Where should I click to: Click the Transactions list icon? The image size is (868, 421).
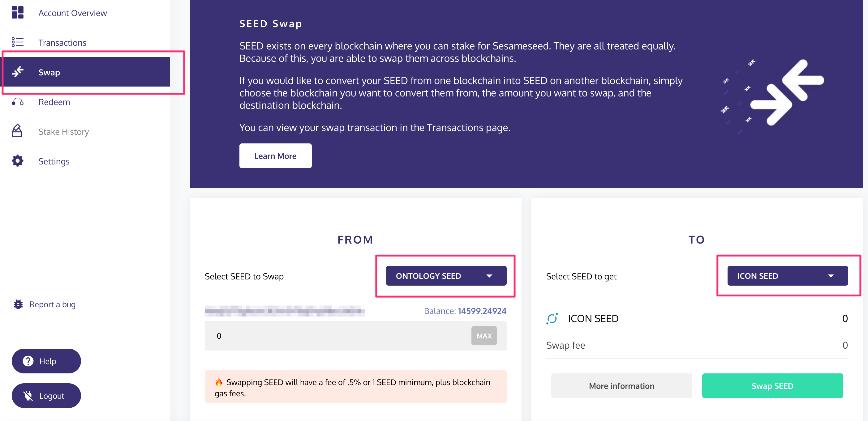click(x=18, y=42)
